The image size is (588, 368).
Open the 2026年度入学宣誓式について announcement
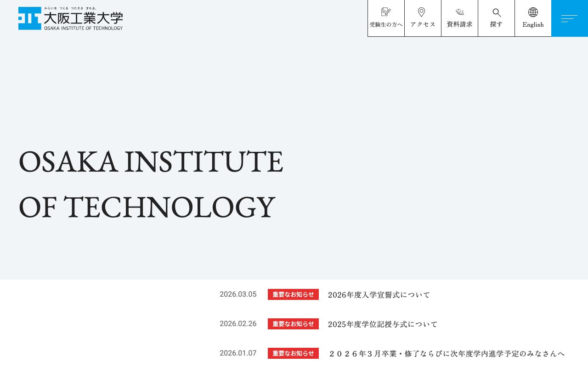(x=379, y=294)
